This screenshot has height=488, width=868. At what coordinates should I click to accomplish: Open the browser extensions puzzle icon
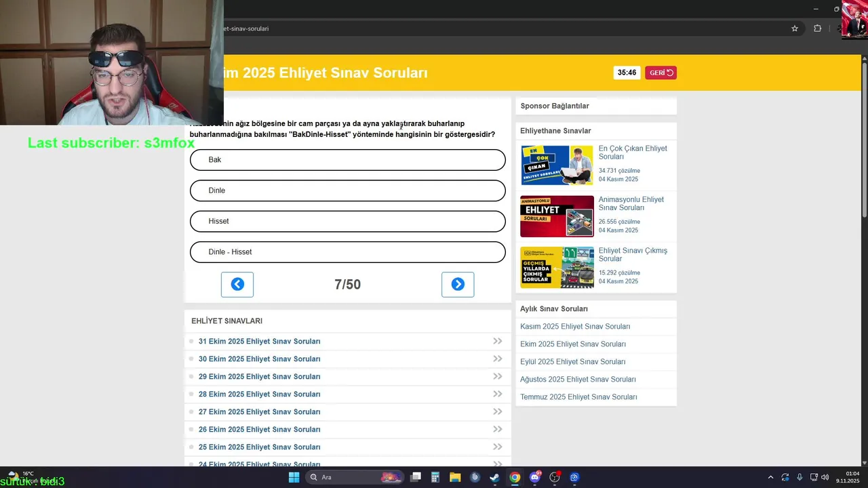817,28
